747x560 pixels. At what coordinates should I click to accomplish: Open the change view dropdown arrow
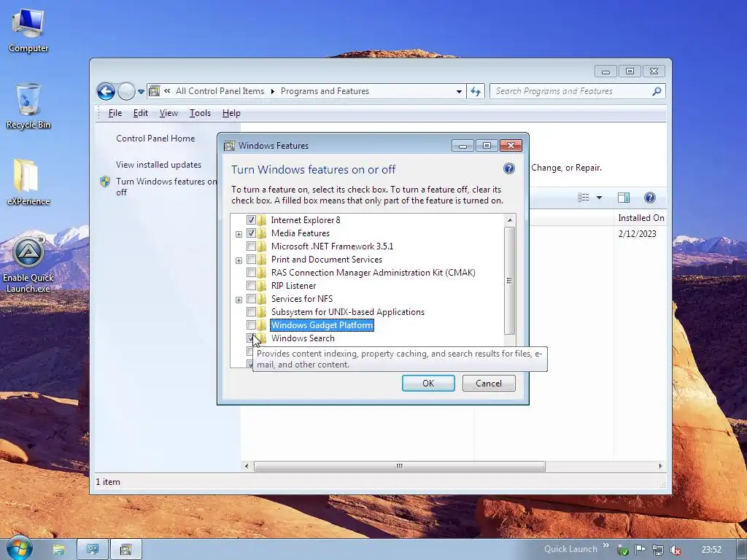coord(599,197)
